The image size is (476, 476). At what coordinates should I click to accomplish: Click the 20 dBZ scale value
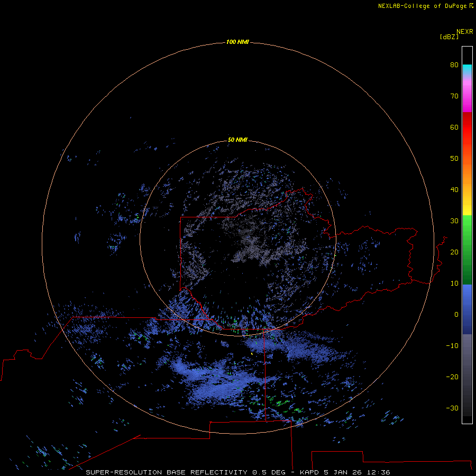(x=454, y=252)
